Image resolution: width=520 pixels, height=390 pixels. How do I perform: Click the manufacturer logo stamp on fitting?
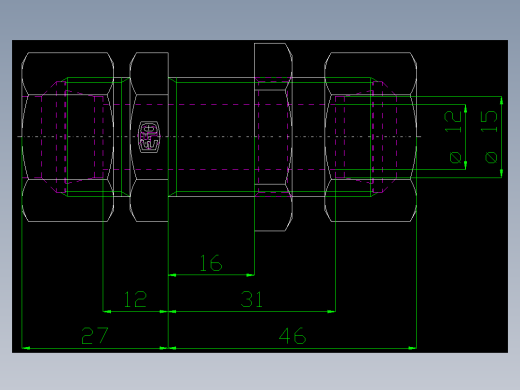[149, 137]
